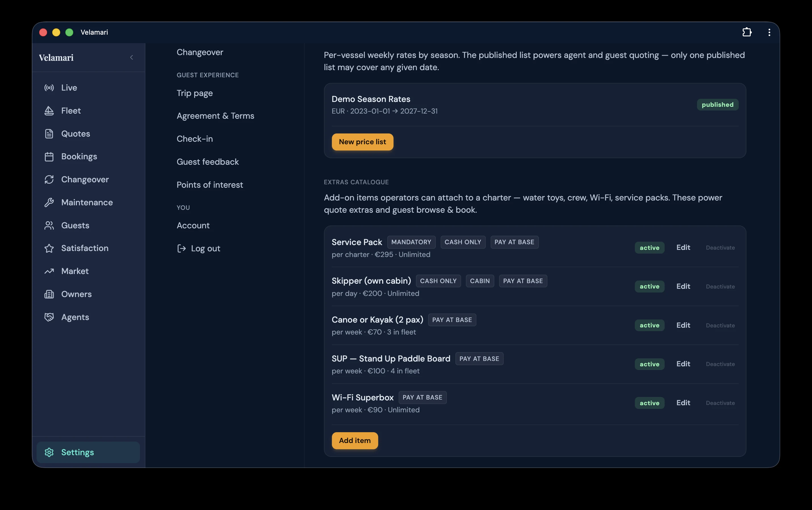Click New price list button
The height and width of the screenshot is (510, 812).
[363, 142]
